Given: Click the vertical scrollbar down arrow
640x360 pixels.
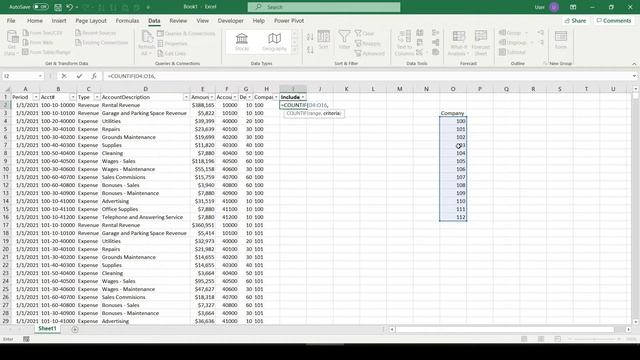Looking at the screenshot, I should [635, 322].
